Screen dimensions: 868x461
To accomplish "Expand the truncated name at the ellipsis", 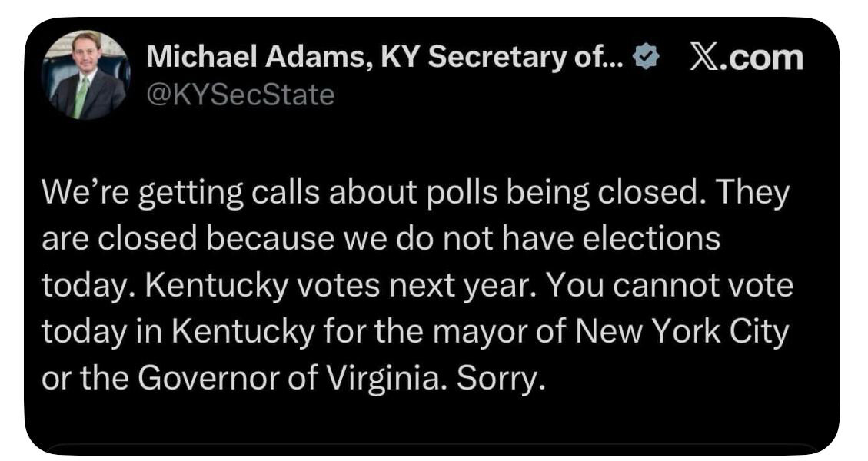I will 615,58.
